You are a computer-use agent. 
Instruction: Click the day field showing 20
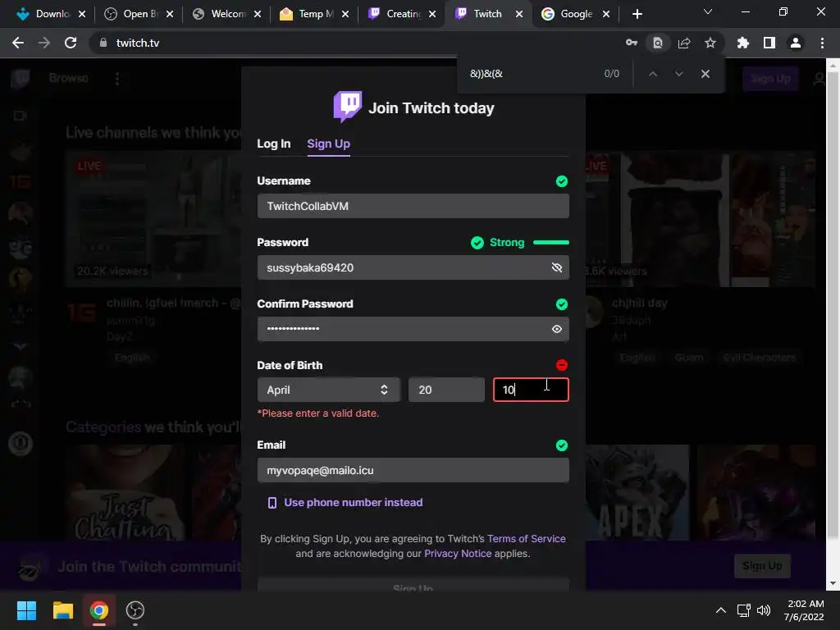click(446, 390)
